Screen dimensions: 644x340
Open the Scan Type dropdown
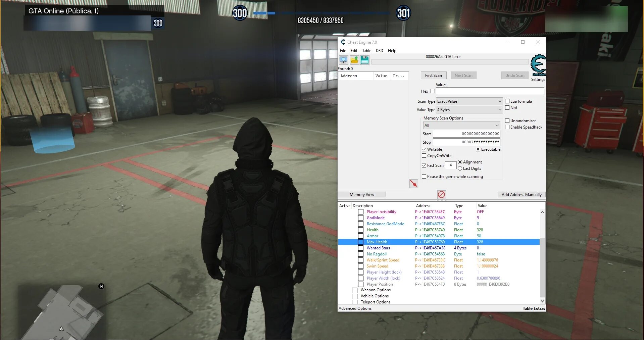469,101
